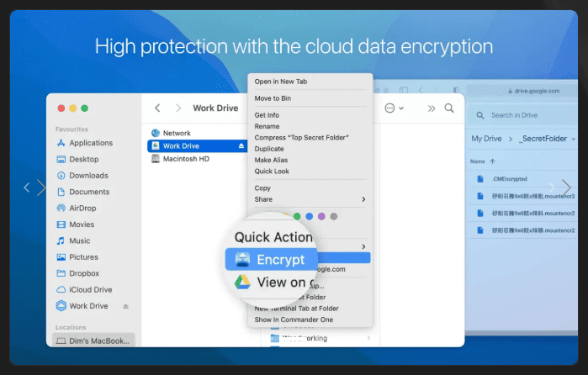Choose Show In Commander One

294,320
